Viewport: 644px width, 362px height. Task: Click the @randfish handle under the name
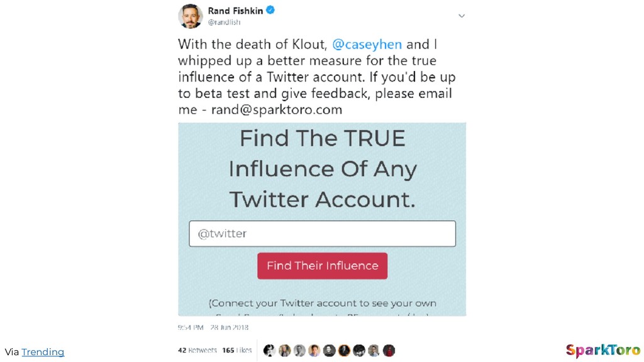tap(225, 22)
